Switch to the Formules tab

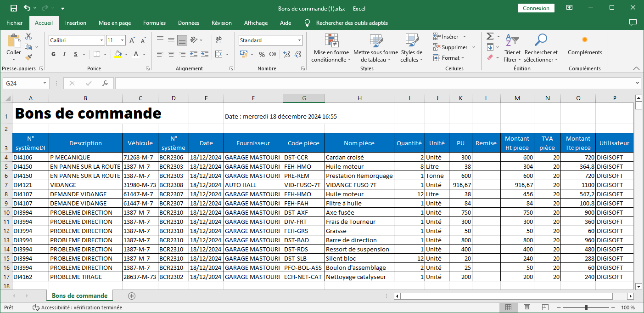[x=155, y=23]
